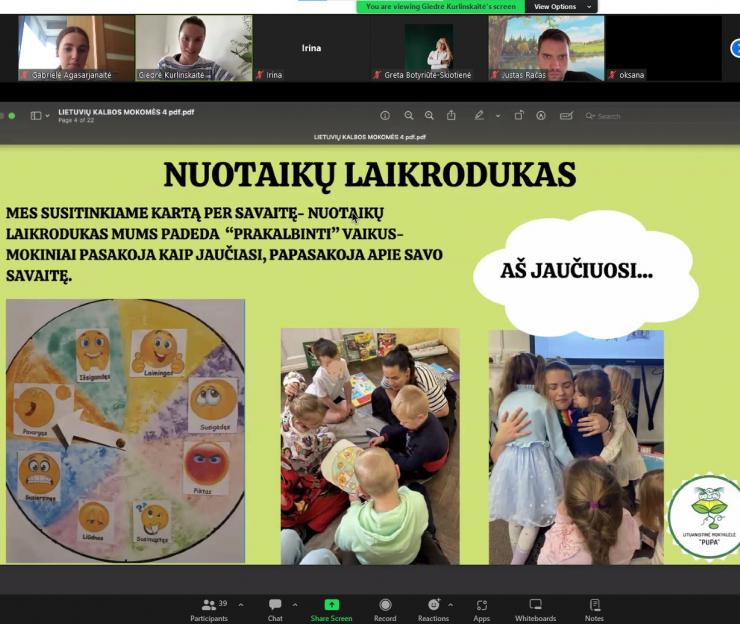
Task: Click the circled-A markup toolbar icon
Action: (x=541, y=116)
